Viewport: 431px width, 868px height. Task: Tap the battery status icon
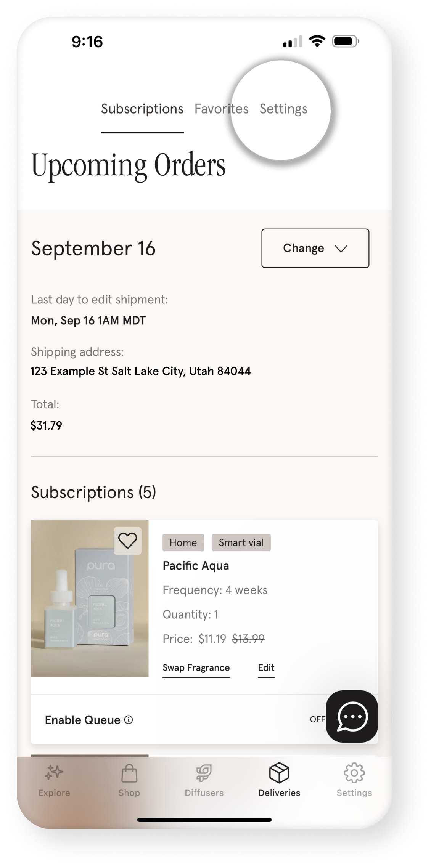click(x=345, y=41)
